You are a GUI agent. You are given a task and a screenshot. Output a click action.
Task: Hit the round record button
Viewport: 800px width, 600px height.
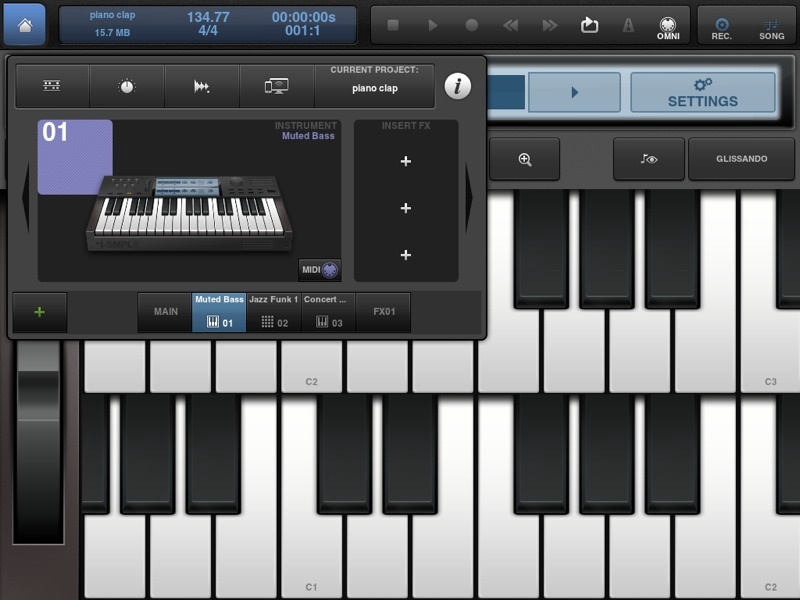click(x=472, y=25)
